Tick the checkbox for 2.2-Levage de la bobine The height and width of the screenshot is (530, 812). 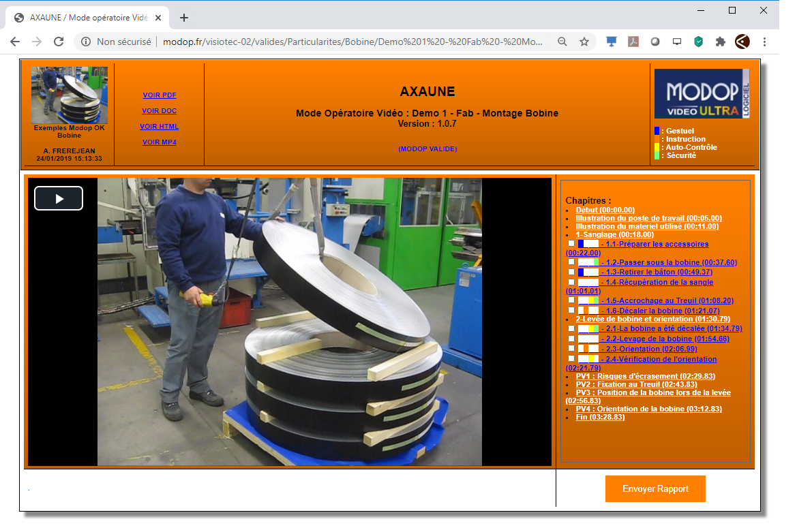click(x=571, y=338)
